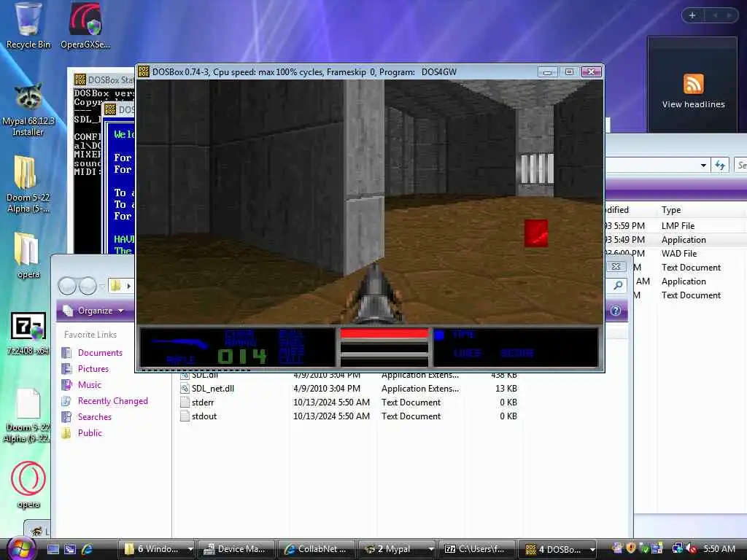
Task: Expand the 6 Windows Explorer taskbar group
Action: [x=190, y=549]
